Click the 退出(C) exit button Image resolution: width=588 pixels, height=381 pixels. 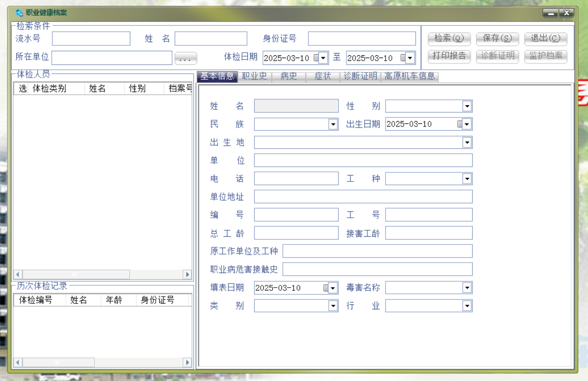(546, 39)
